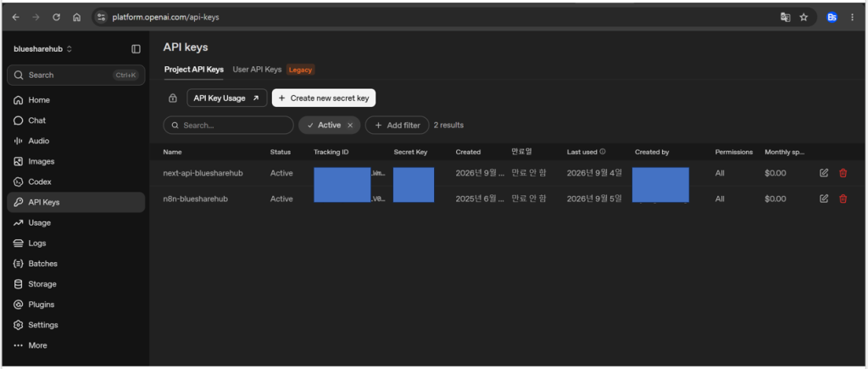This screenshot has width=868, height=369.
Task: Select the n8n-bluesharehub key name
Action: [196, 198]
